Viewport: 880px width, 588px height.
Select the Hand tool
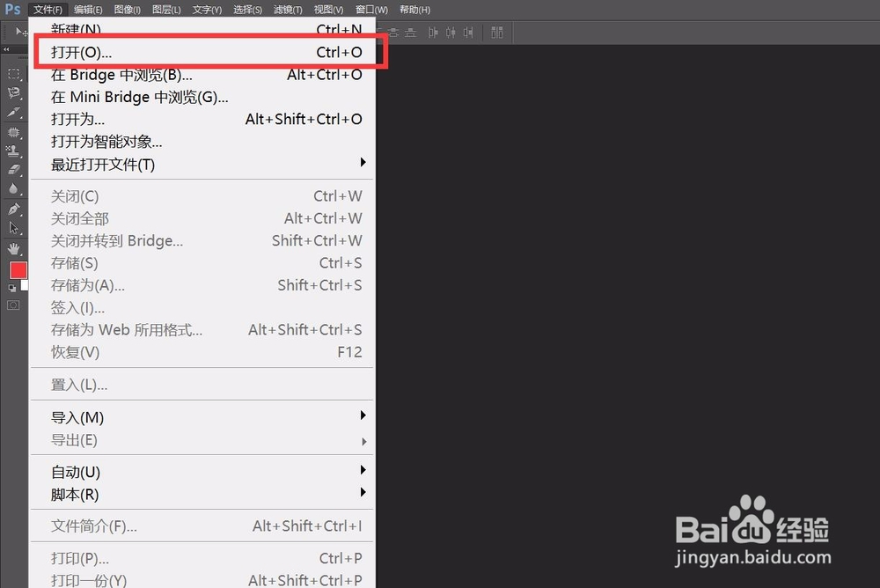click(x=13, y=248)
